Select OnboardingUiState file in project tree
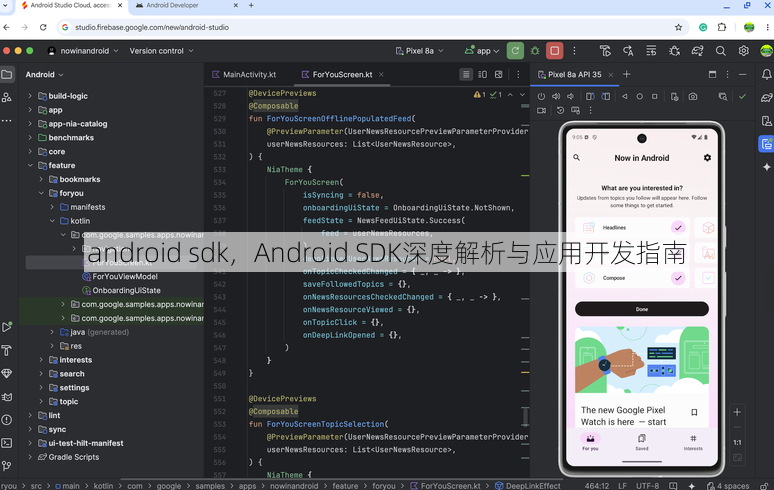Viewport: 774px width, 490px height. point(126,290)
